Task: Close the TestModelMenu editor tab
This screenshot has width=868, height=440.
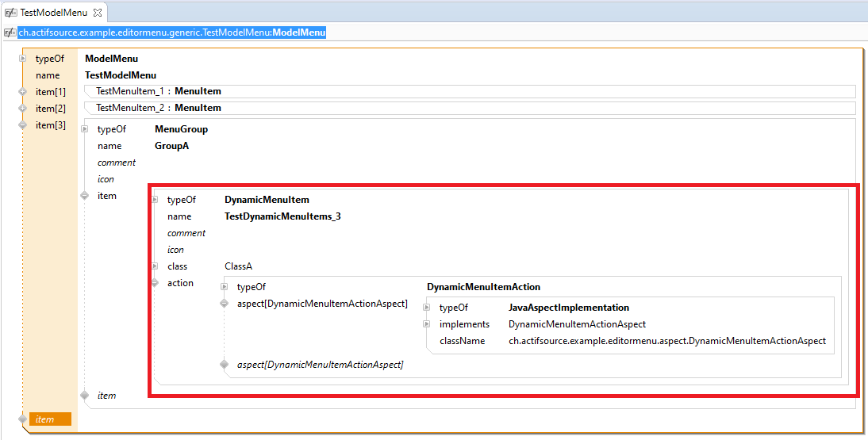Action: click(x=97, y=13)
